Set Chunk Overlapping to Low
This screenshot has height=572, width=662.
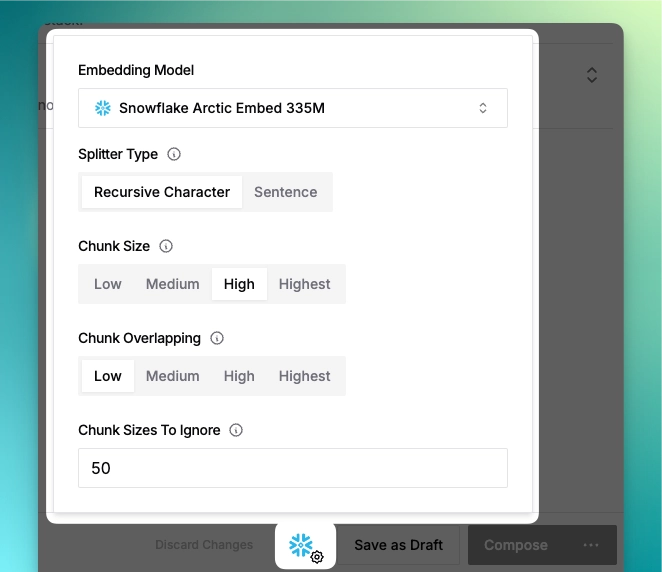pyautogui.click(x=108, y=376)
